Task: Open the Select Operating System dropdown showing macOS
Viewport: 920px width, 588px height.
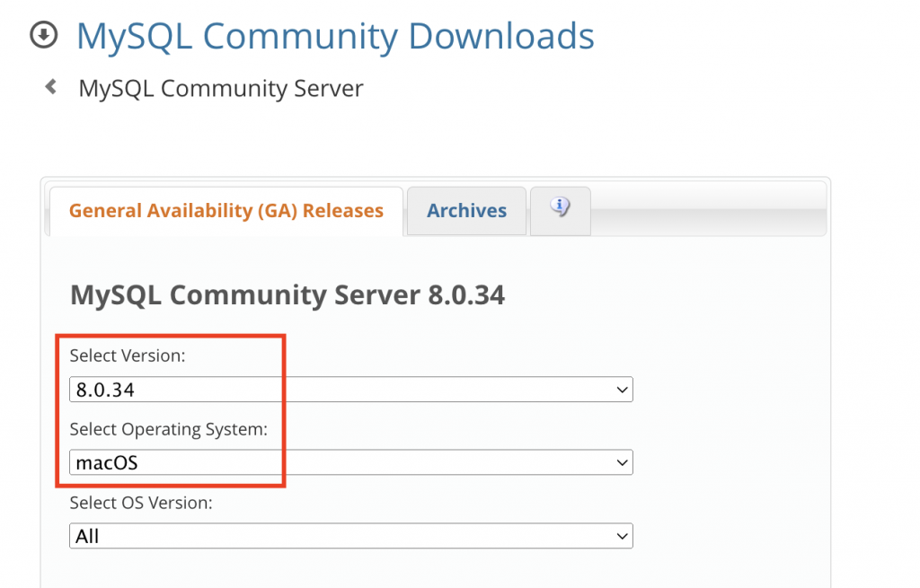Action: [x=351, y=462]
